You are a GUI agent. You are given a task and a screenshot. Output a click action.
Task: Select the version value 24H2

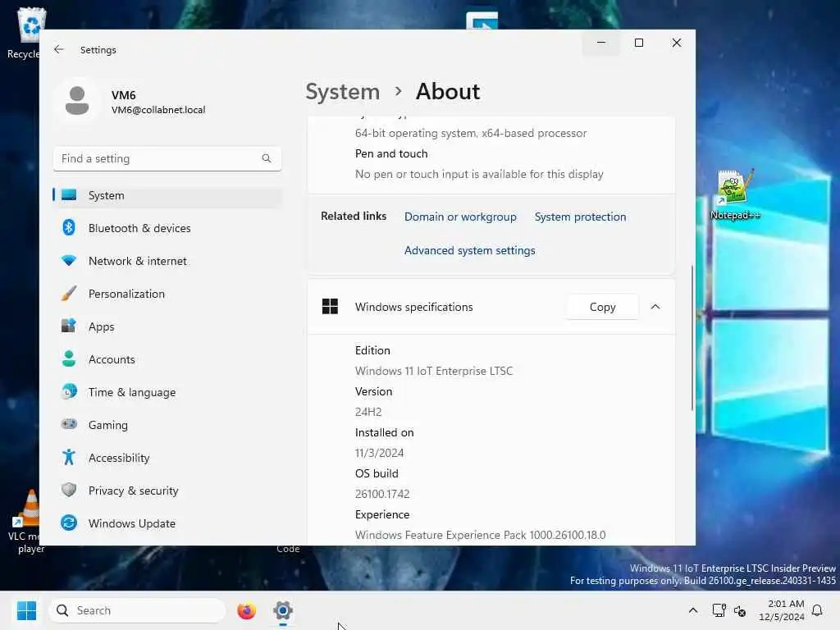click(x=368, y=412)
